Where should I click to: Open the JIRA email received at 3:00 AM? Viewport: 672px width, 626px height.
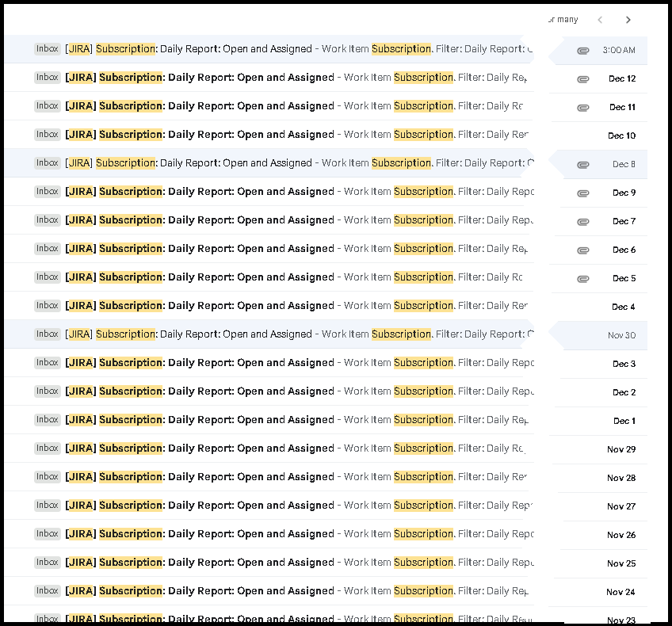[x=326, y=49]
